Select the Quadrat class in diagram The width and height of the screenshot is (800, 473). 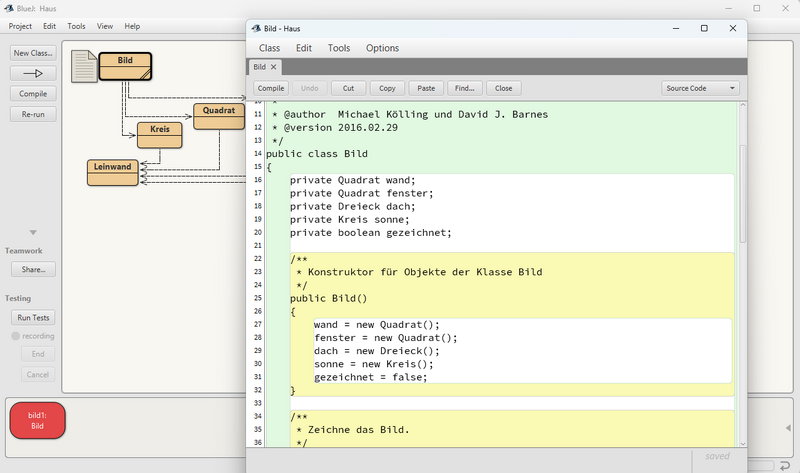[218, 116]
